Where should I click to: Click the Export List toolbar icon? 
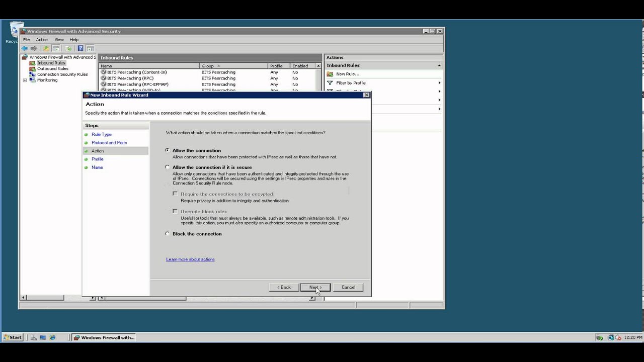(68, 48)
